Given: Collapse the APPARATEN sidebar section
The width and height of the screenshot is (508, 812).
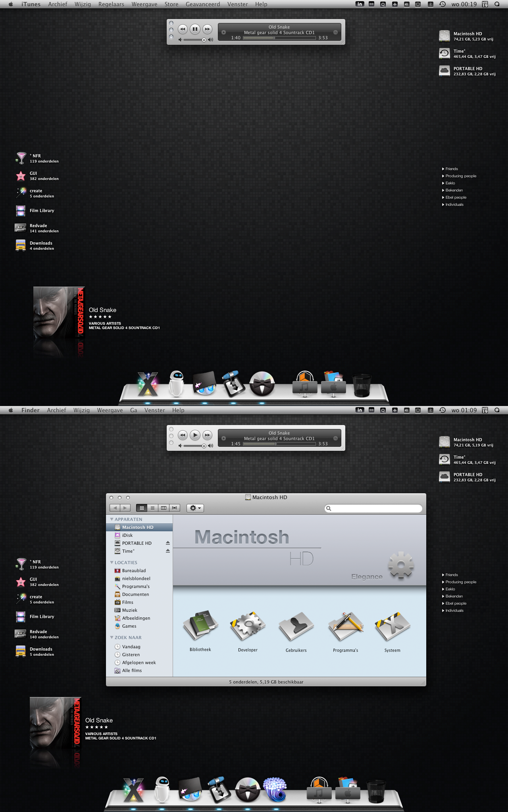Looking at the screenshot, I should click(112, 519).
